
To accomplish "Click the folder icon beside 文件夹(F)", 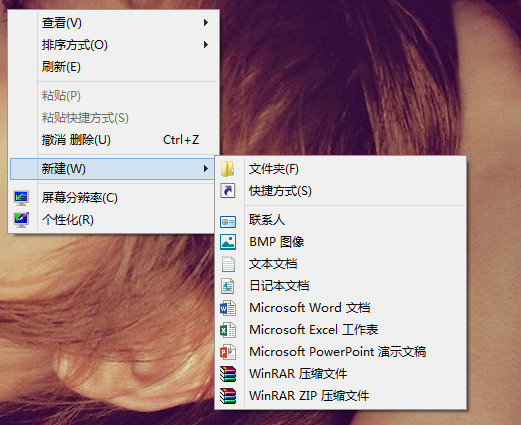I will click(x=228, y=169).
